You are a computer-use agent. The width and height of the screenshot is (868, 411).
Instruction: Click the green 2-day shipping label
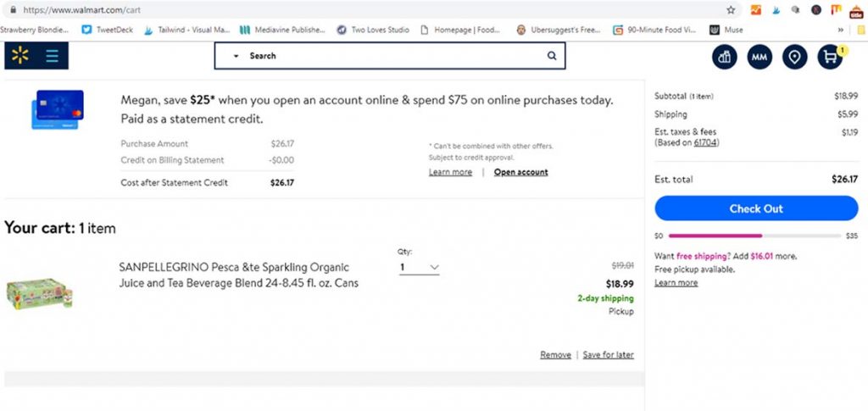[605, 298]
